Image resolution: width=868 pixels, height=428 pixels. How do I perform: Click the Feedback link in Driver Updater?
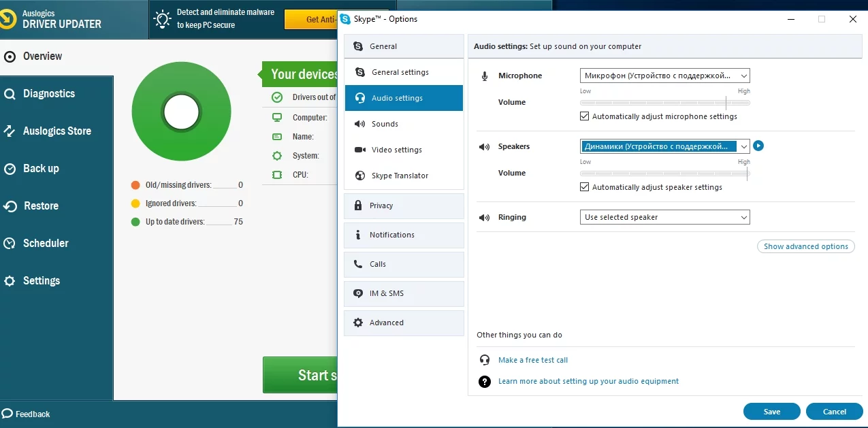(x=27, y=414)
